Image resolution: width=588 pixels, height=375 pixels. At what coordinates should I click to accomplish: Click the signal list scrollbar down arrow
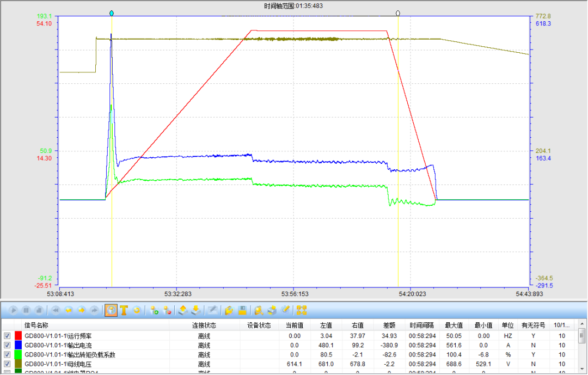click(582, 371)
